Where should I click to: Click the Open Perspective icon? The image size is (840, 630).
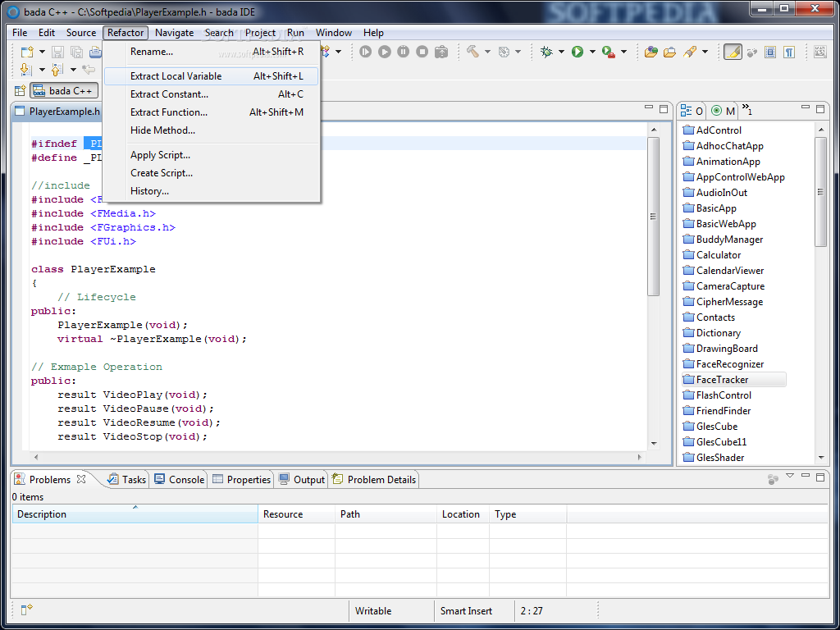pyautogui.click(x=20, y=91)
